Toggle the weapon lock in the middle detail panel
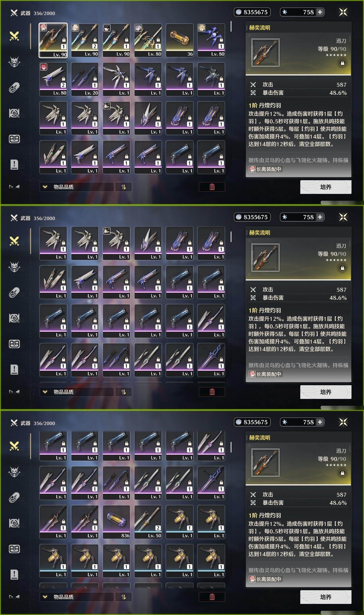The image size is (364, 615). (342, 268)
